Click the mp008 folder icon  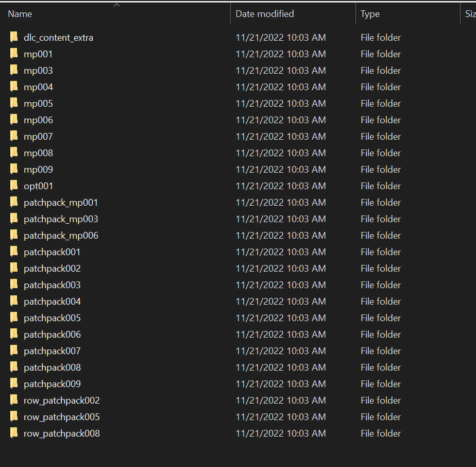click(x=14, y=153)
